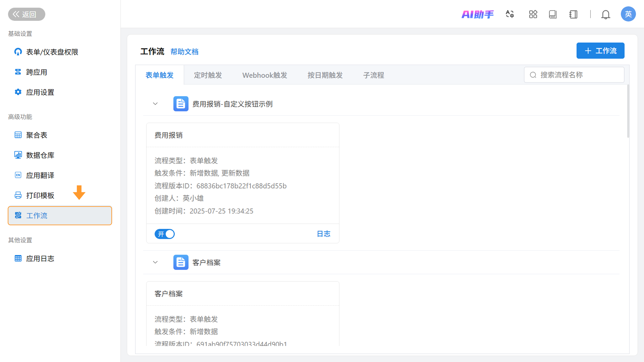Open 数据仓库 in sidebar
The height and width of the screenshot is (362, 644).
(40, 155)
